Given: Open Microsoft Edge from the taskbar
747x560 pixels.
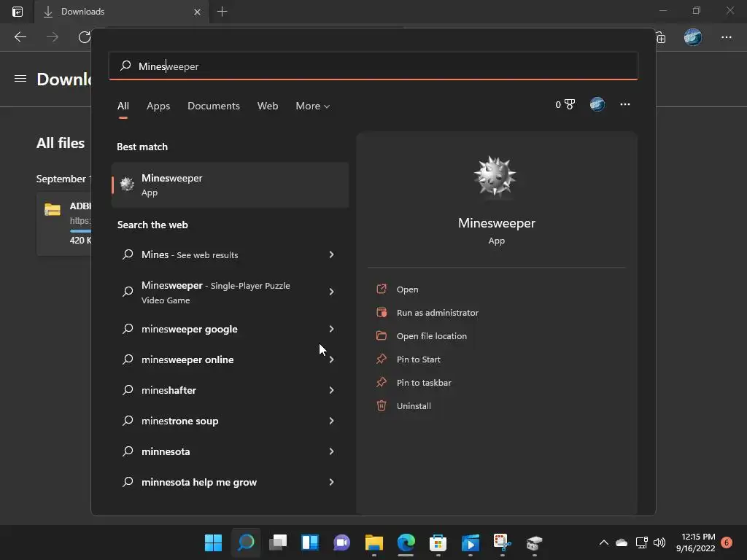Looking at the screenshot, I should click(406, 542).
